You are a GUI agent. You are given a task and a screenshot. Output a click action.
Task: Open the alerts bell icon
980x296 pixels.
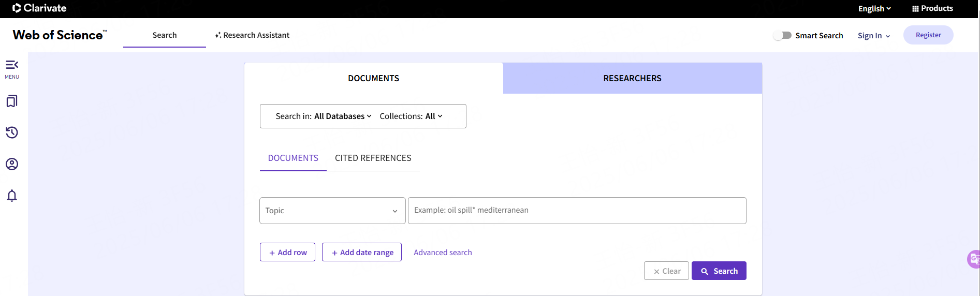12,196
